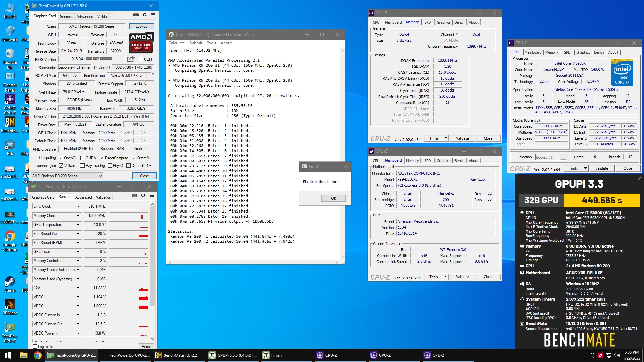Image resolution: width=644 pixels, height=362 pixels.
Task: Click Close button in top GPU-Z window
Action: click(x=144, y=176)
